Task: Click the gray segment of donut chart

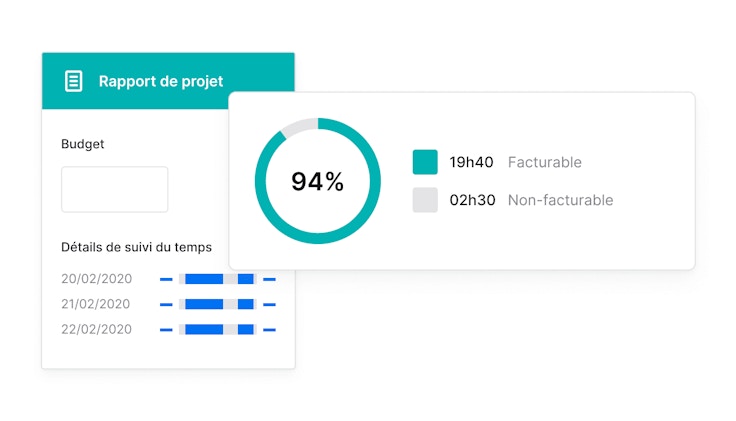Action: pyautogui.click(x=297, y=127)
